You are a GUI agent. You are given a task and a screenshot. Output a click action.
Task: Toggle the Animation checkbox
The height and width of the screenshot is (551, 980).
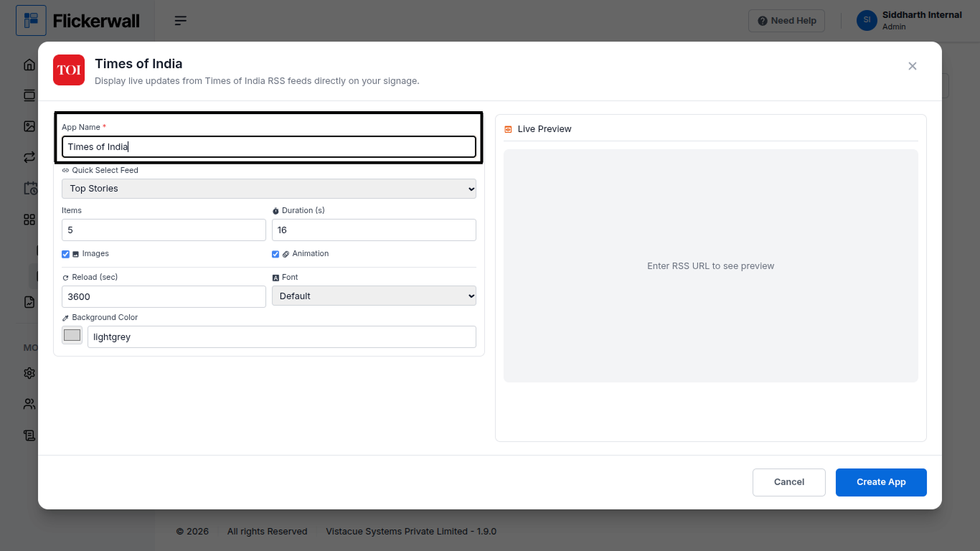click(275, 254)
